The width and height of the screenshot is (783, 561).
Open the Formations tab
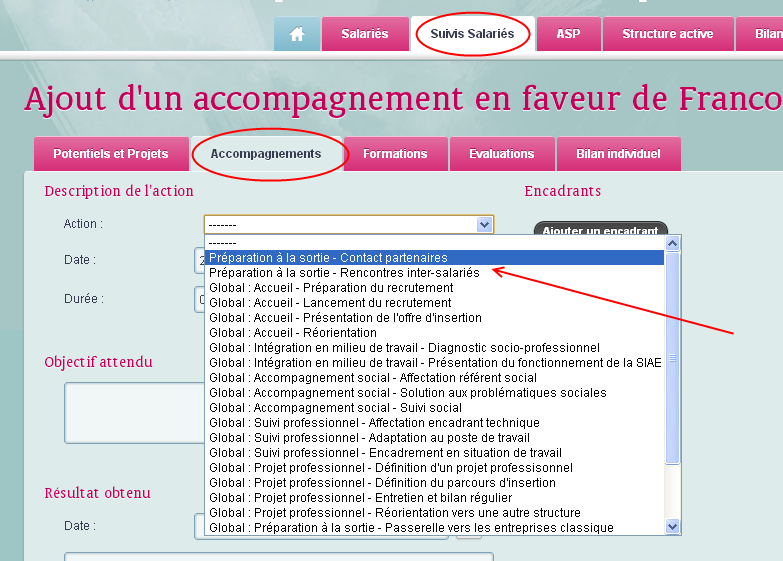pyautogui.click(x=395, y=154)
